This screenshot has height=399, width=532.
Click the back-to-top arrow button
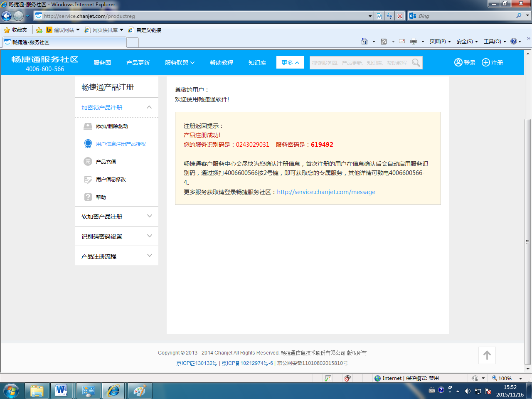(487, 355)
